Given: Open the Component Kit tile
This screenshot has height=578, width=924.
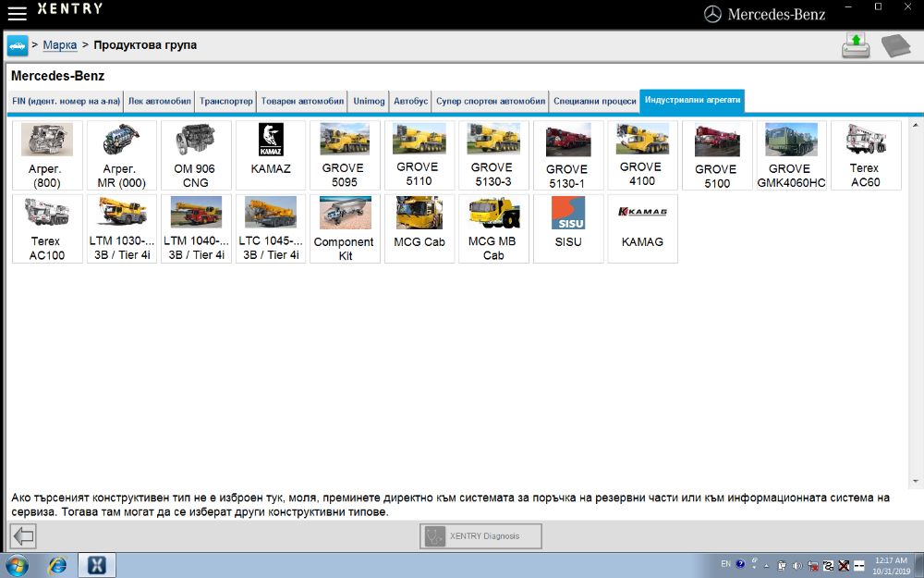Looking at the screenshot, I should (x=345, y=228).
